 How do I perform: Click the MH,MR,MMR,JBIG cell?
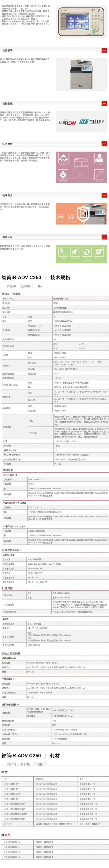(68, 568)
